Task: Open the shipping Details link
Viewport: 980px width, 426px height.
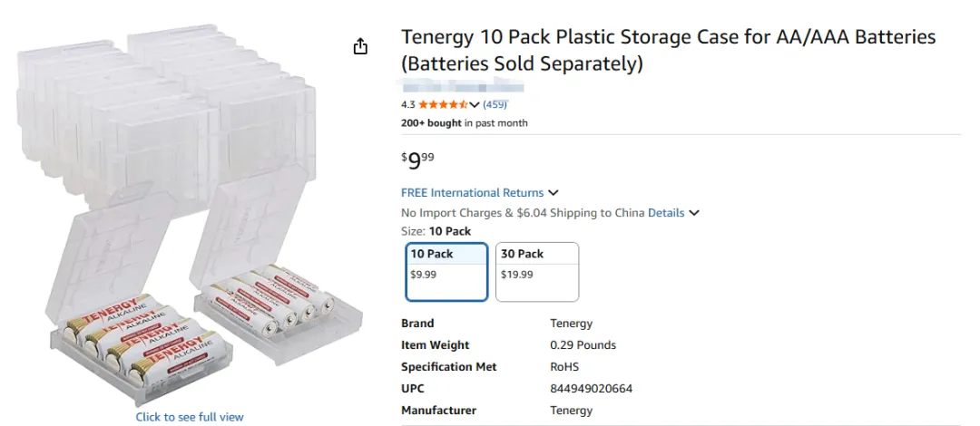Action: click(x=666, y=213)
